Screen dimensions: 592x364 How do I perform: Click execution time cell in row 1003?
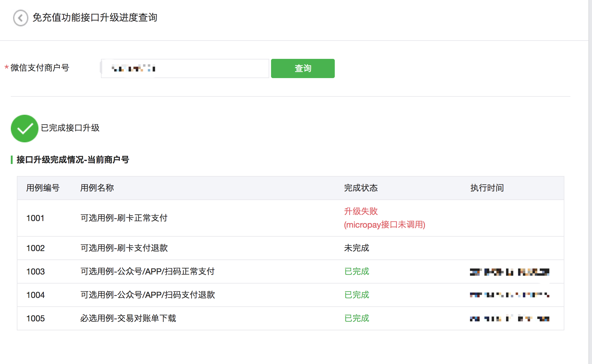[x=510, y=272]
